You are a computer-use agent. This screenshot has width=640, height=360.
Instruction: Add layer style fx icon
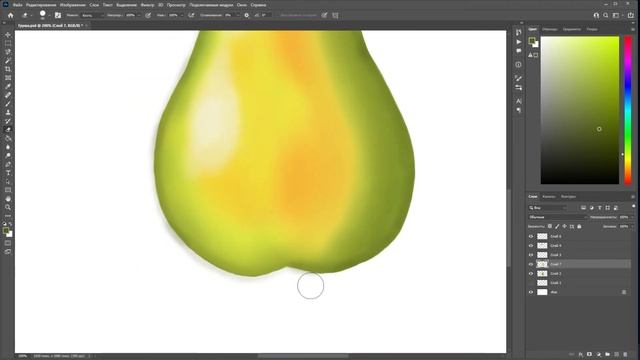point(580,354)
